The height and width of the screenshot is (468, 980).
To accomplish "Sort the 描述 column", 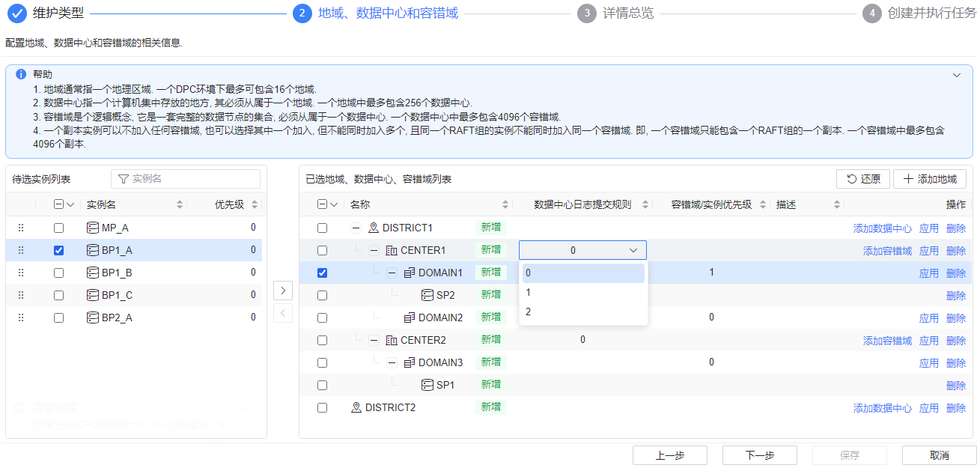I will click(x=837, y=204).
